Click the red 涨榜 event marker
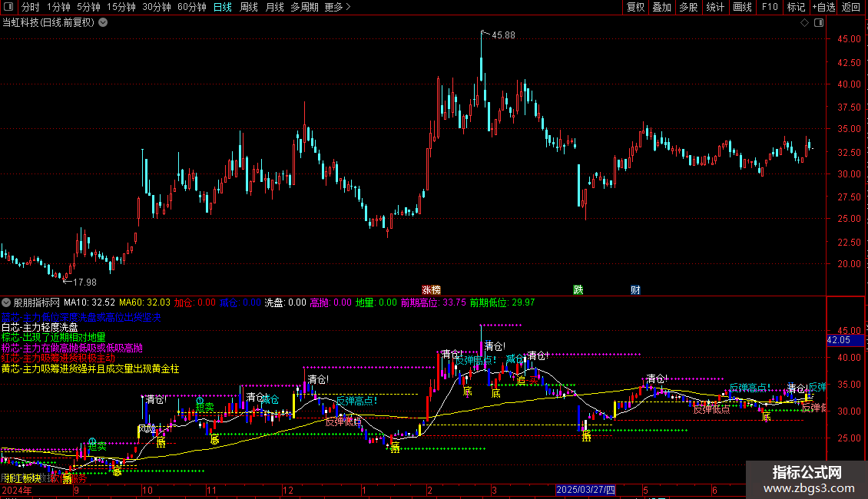The image size is (868, 499). point(431,290)
